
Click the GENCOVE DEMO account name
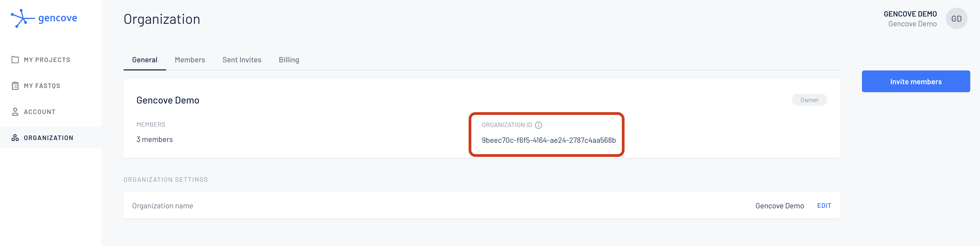[910, 14]
